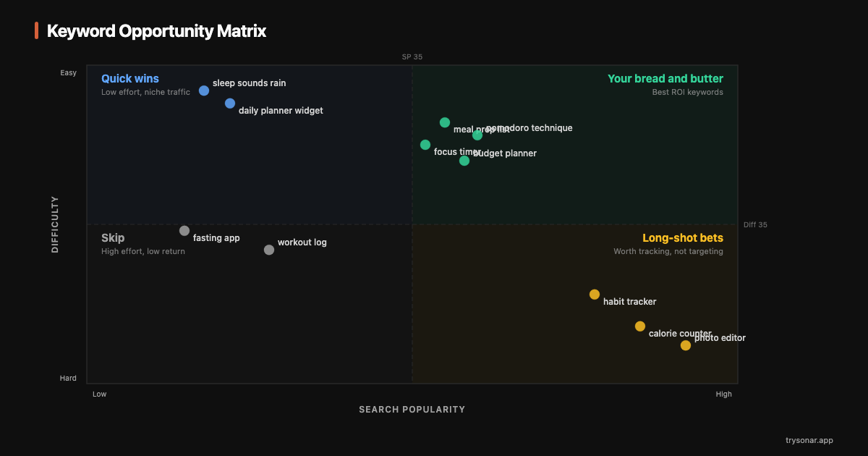
Task: Click the Skip quadrant heading
Action: point(112,237)
